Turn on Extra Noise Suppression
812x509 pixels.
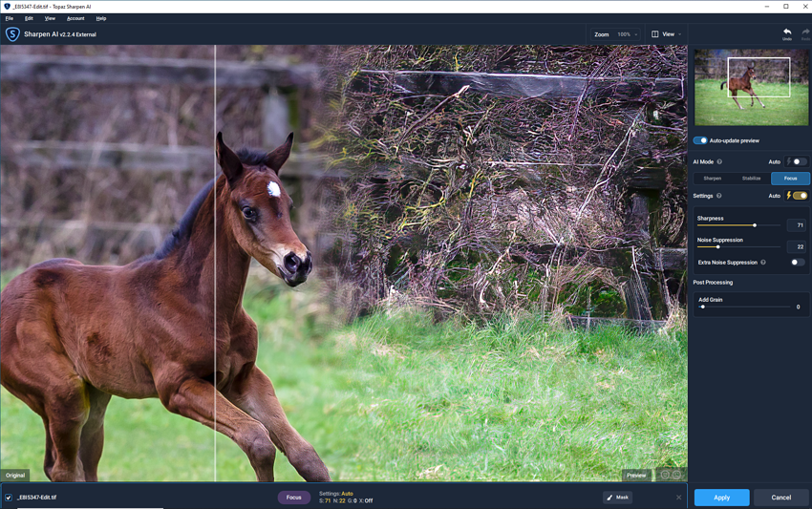point(797,263)
